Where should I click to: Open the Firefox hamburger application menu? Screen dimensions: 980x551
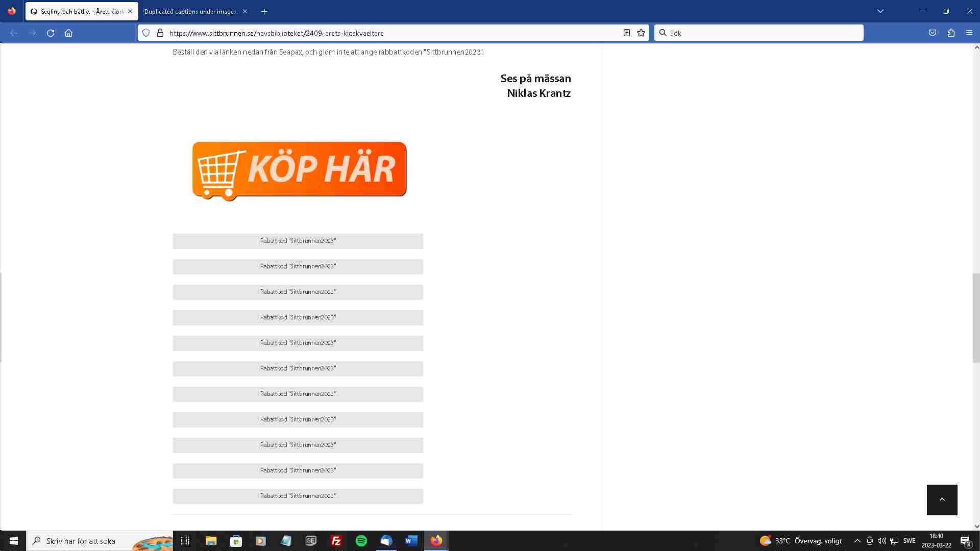969,33
